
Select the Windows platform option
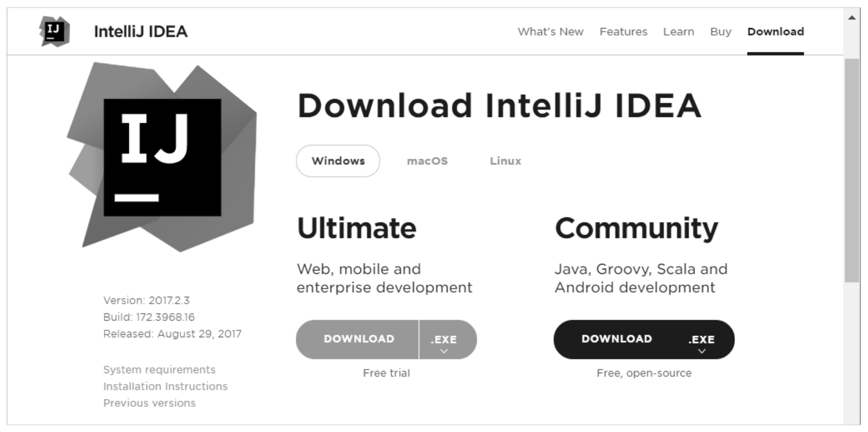click(x=338, y=161)
